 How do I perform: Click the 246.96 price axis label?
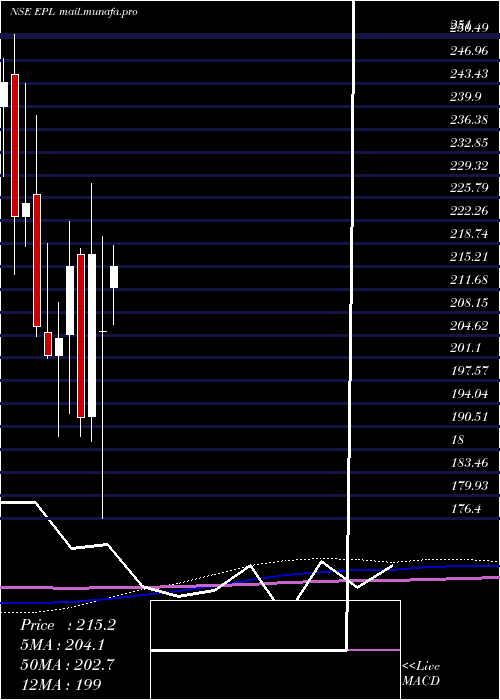(469, 51)
